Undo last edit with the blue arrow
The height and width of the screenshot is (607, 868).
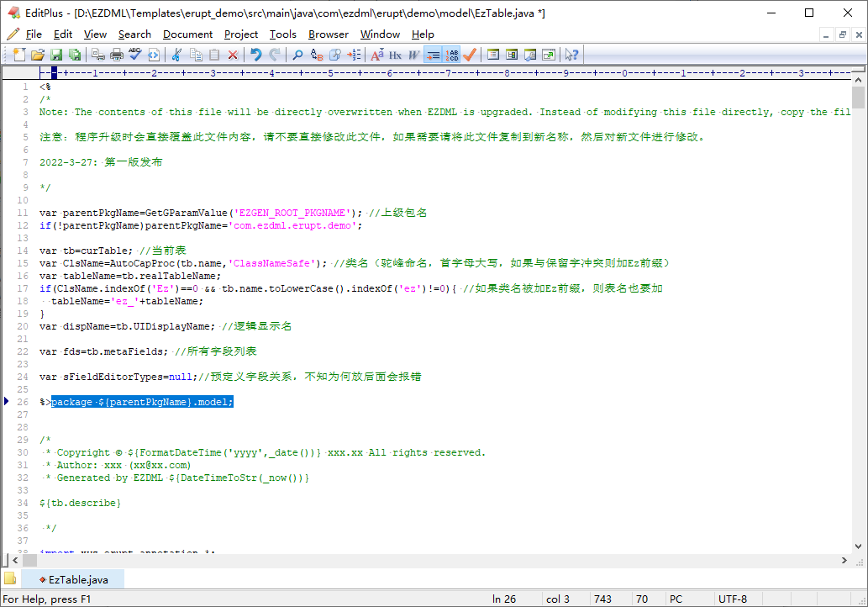(x=255, y=55)
